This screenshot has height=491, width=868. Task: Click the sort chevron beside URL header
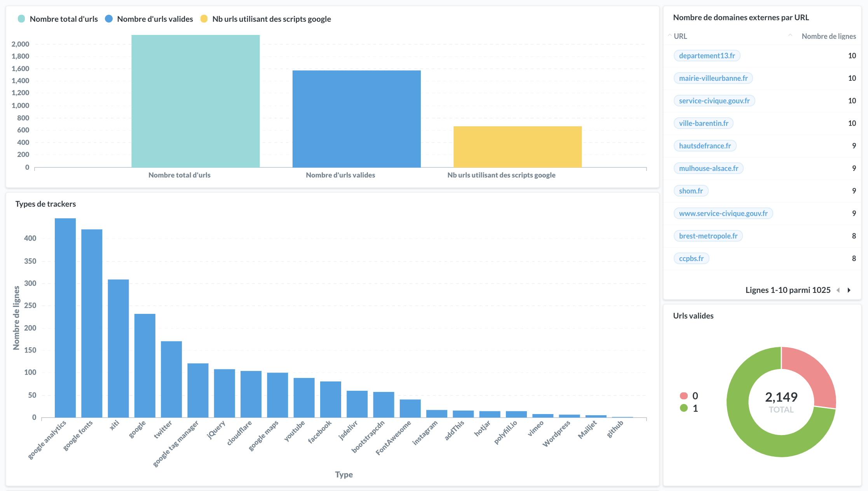click(669, 36)
